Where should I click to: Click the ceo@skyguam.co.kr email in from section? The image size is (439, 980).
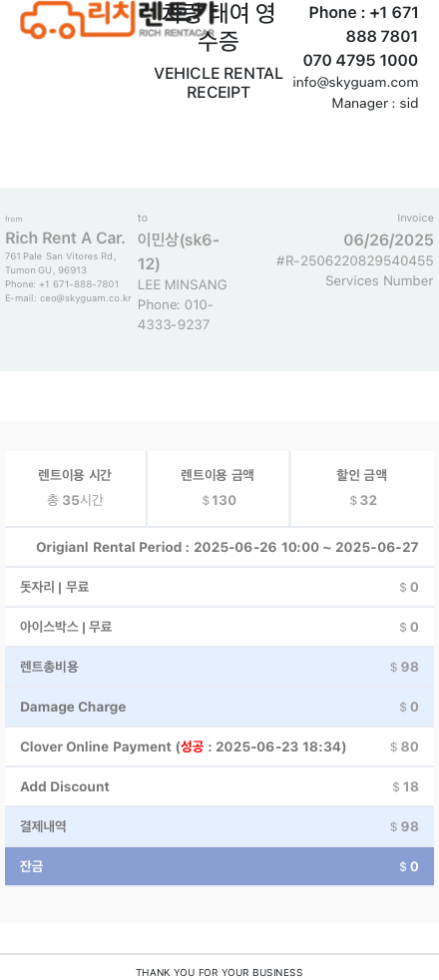[x=86, y=298]
